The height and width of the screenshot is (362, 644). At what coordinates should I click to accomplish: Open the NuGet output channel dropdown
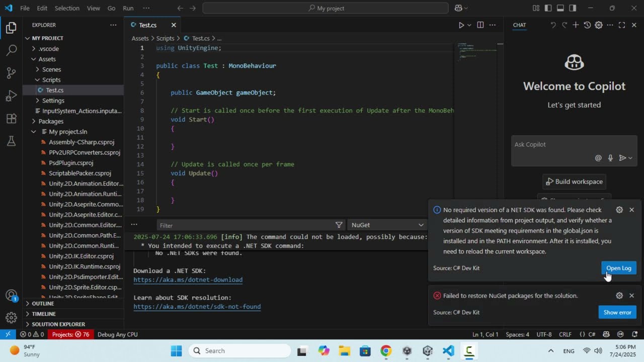(x=387, y=225)
